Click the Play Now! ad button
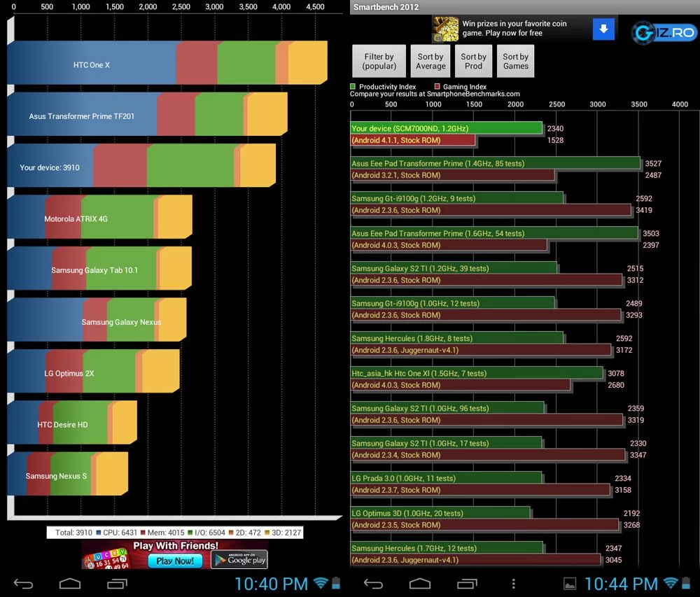 [x=175, y=561]
